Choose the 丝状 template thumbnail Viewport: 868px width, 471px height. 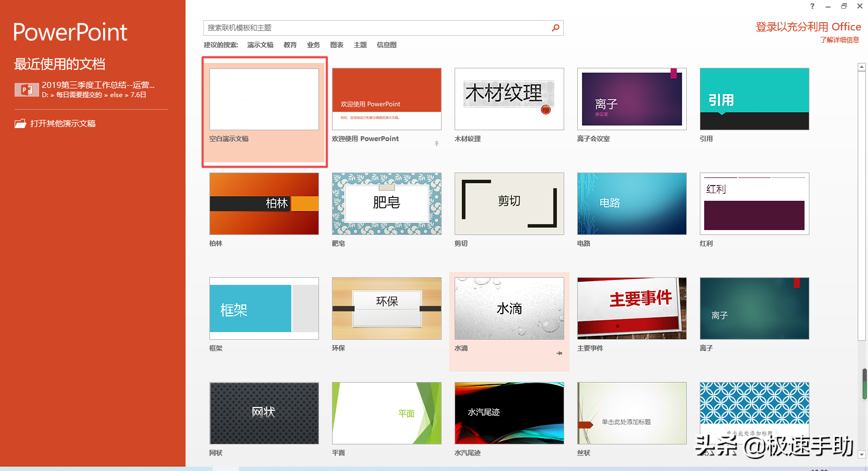tap(632, 413)
